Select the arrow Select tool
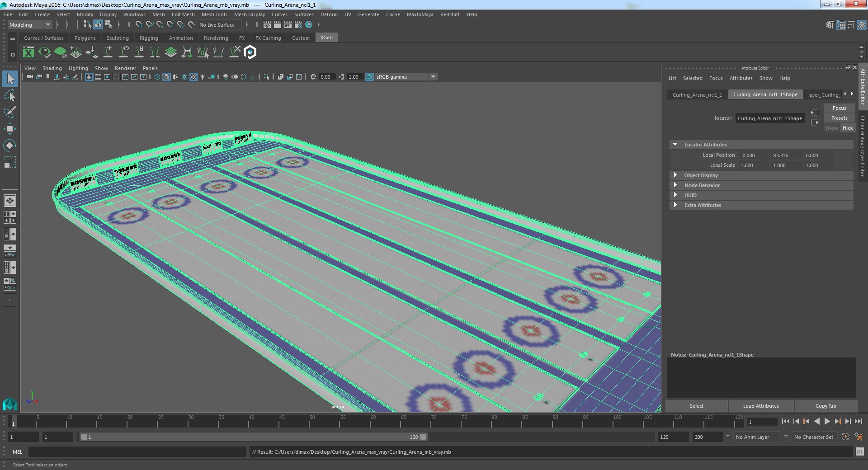The width and height of the screenshot is (868, 470). tap(10, 79)
